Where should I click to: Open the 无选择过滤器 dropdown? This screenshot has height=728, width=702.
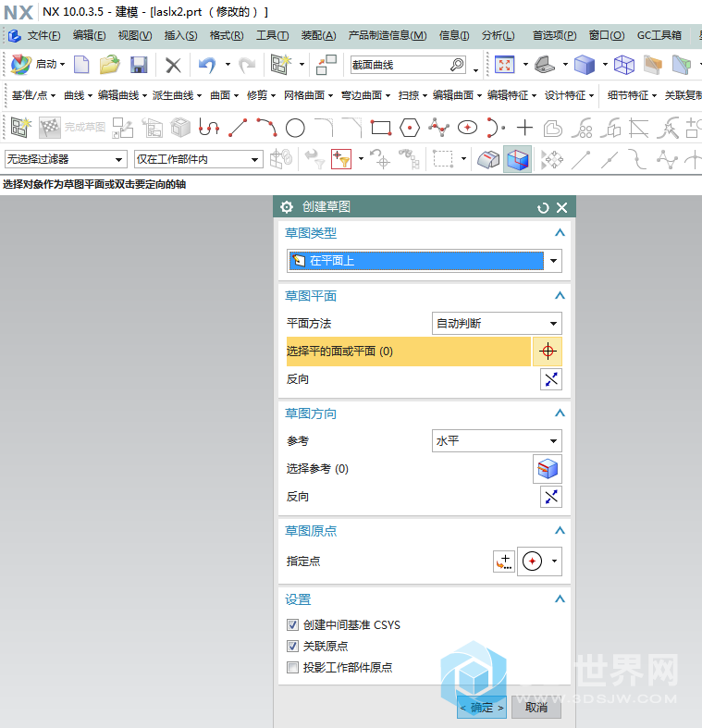pos(66,159)
